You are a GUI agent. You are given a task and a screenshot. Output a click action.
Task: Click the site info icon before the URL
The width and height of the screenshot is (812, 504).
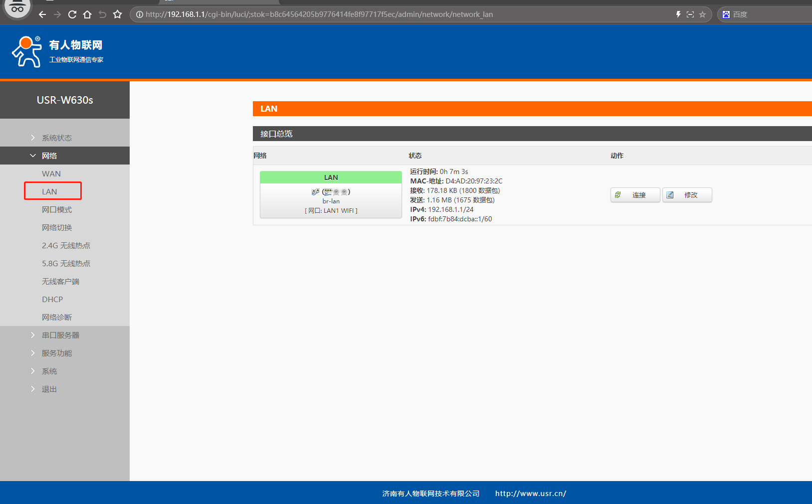(x=140, y=14)
